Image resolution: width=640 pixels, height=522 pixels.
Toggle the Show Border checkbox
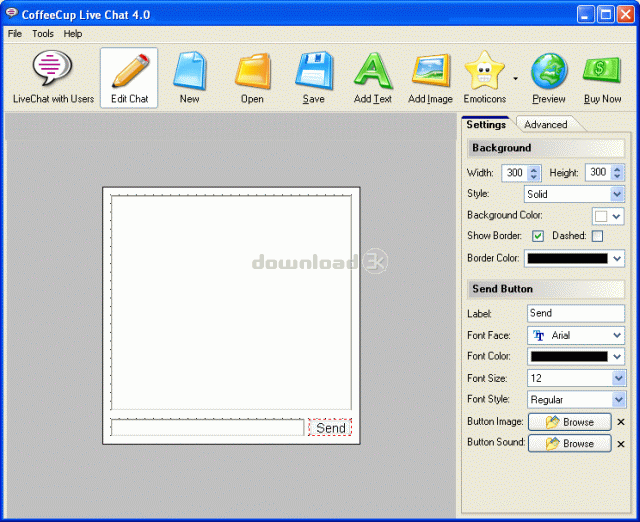coord(538,236)
